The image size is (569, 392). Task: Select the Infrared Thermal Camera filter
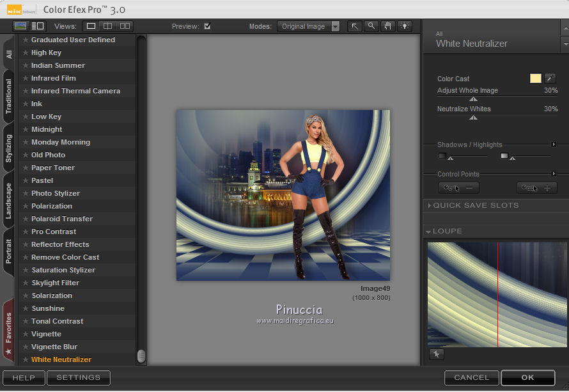(x=77, y=91)
